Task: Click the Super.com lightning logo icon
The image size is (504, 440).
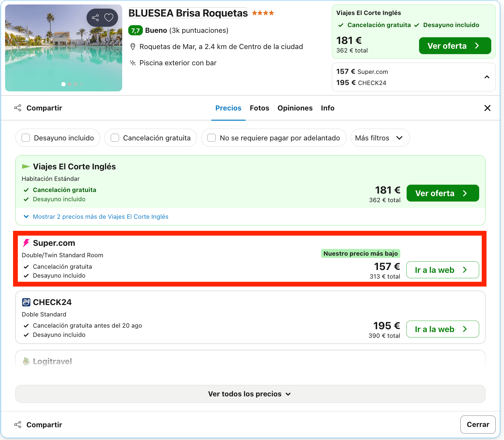Action: [x=26, y=243]
